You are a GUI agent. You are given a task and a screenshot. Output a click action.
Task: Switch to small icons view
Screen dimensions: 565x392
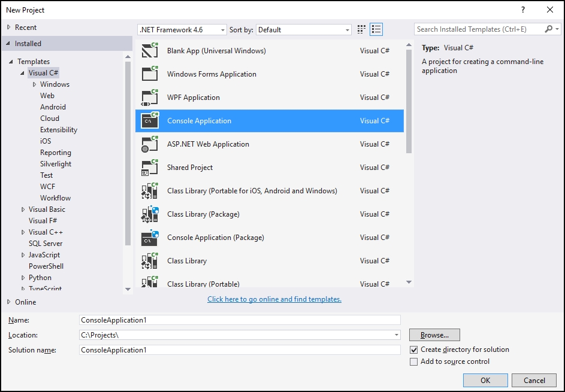(361, 29)
